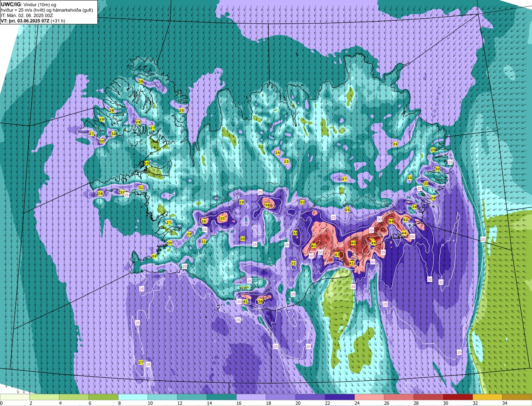The width and height of the screenshot is (532, 406).
Task: Pick the purple swatch between 20 and 22
Action: pos(310,397)
